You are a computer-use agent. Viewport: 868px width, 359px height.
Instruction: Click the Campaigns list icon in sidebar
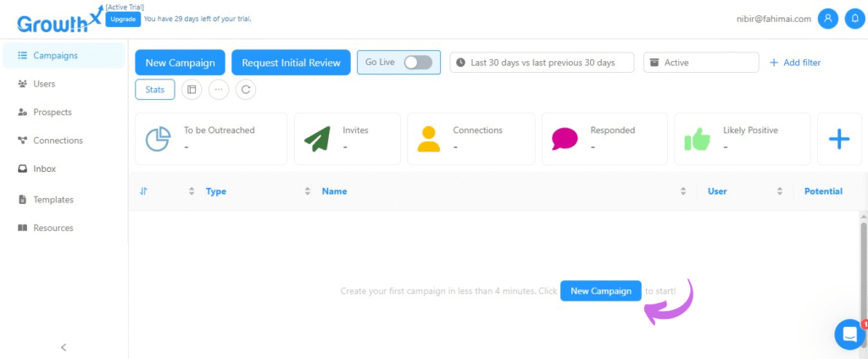tap(23, 55)
